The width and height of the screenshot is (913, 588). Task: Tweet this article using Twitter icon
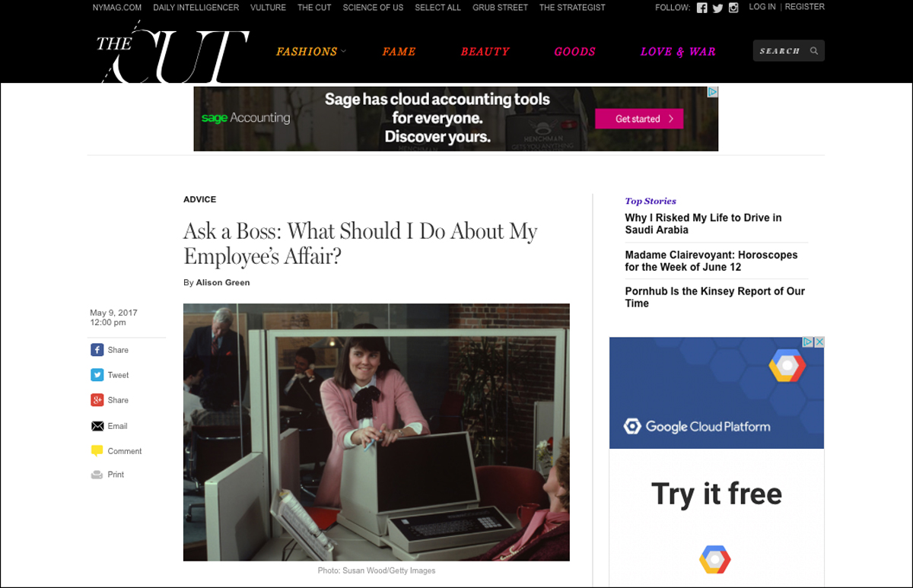97,375
